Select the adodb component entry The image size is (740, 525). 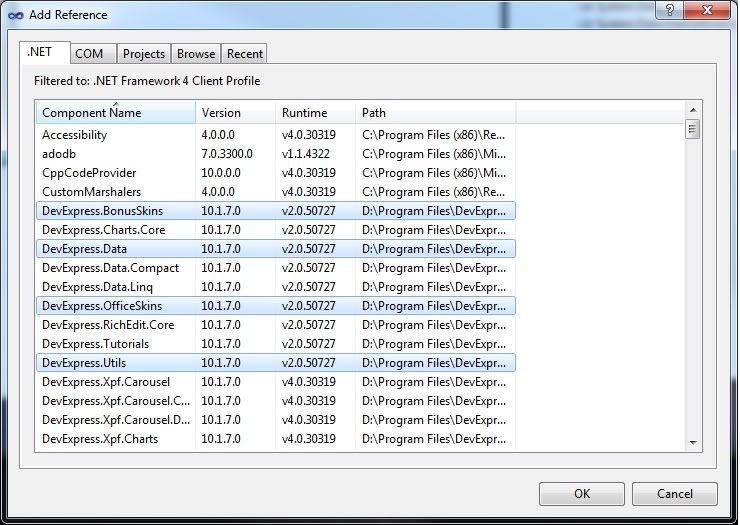point(60,154)
